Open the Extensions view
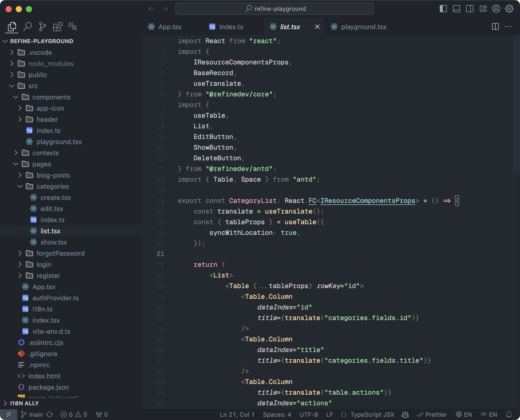Image resolution: width=520 pixels, height=420 pixels. (58, 27)
